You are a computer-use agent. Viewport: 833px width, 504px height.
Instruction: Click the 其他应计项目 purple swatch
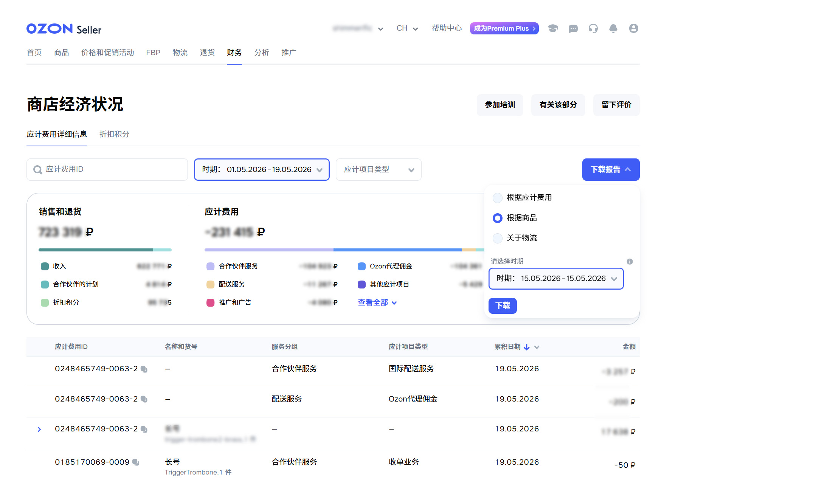[x=361, y=284]
